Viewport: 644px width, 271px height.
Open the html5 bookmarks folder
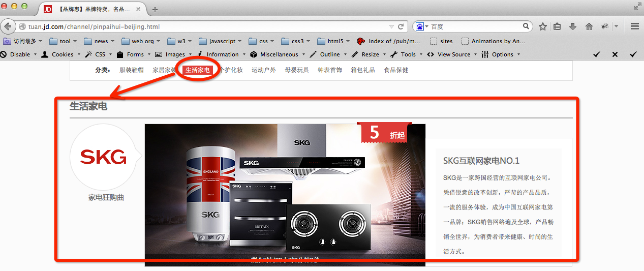click(x=333, y=41)
